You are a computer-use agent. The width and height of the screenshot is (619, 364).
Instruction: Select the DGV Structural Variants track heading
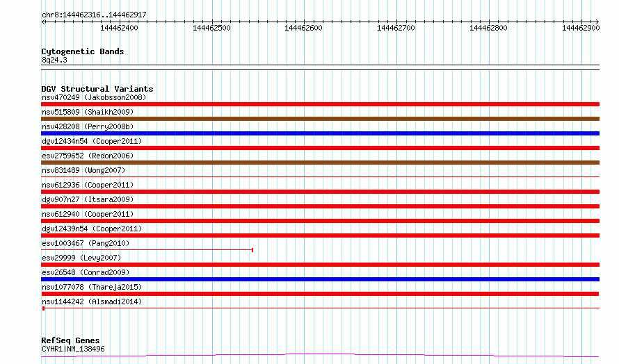tap(97, 89)
